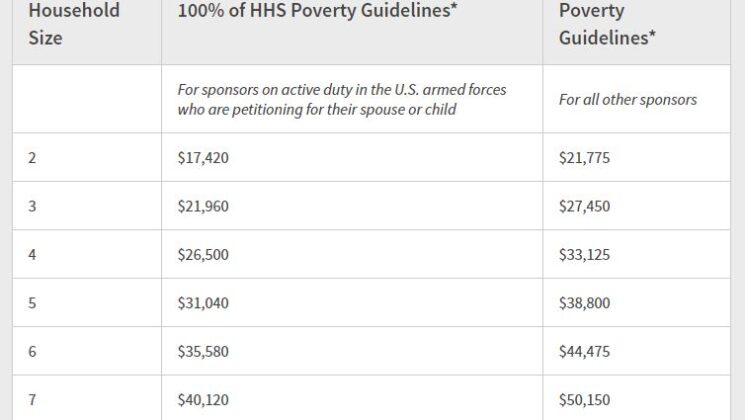The width and height of the screenshot is (745, 420).
Task: Click the $33,125 value
Action: tap(584, 255)
